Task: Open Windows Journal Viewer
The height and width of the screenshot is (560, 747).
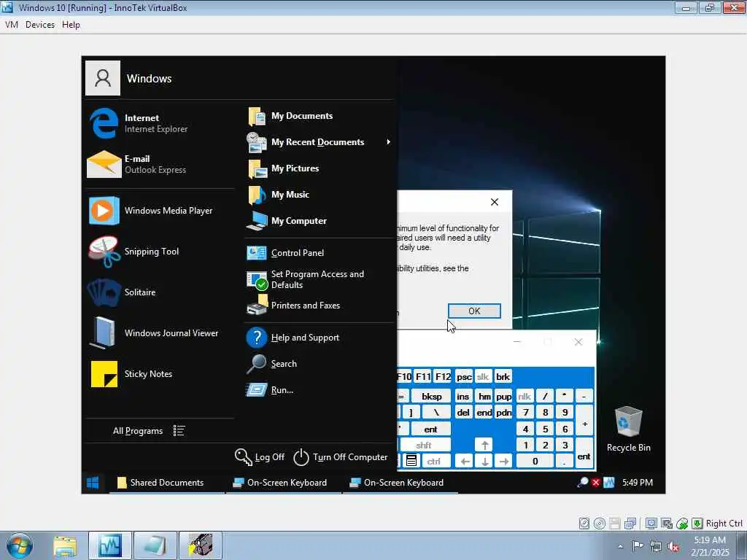Action: tap(160, 333)
